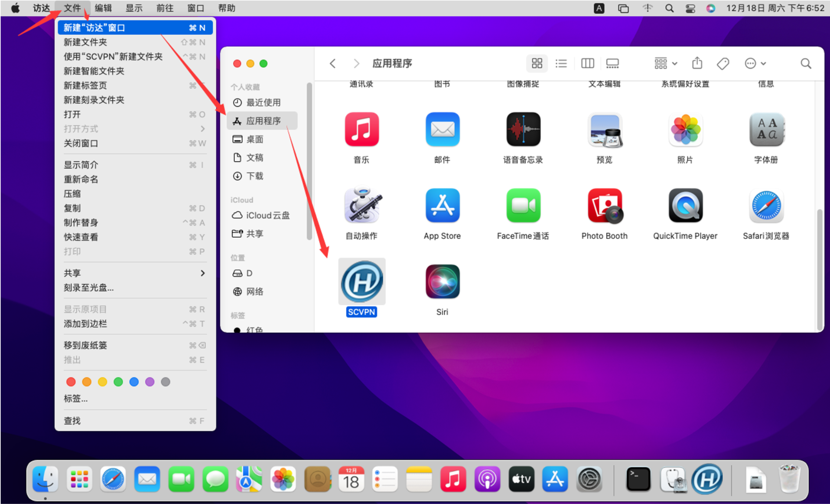Open the 窗口 menu
The width and height of the screenshot is (830, 504).
pyautogui.click(x=196, y=8)
